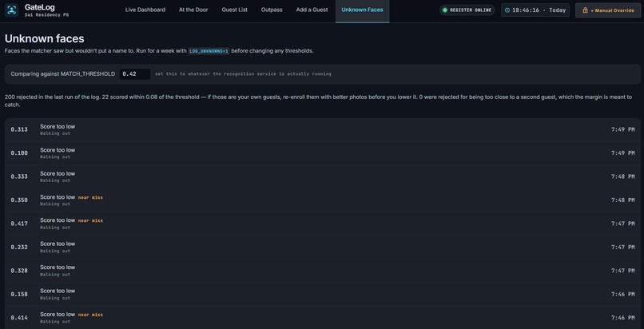Click the 7:46 PM time on the 0.158 row

(622, 294)
